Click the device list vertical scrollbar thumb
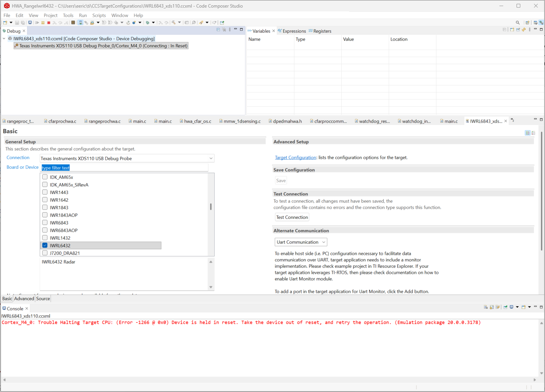The image size is (545, 392). click(x=211, y=207)
